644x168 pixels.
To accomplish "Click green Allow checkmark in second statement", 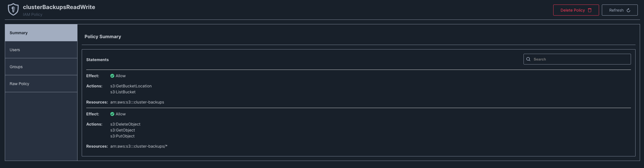I will click(x=112, y=114).
